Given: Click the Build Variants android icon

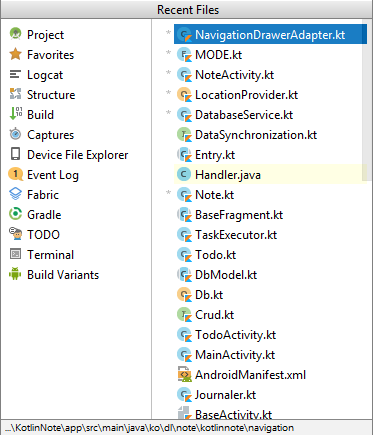Looking at the screenshot, I should tap(15, 274).
